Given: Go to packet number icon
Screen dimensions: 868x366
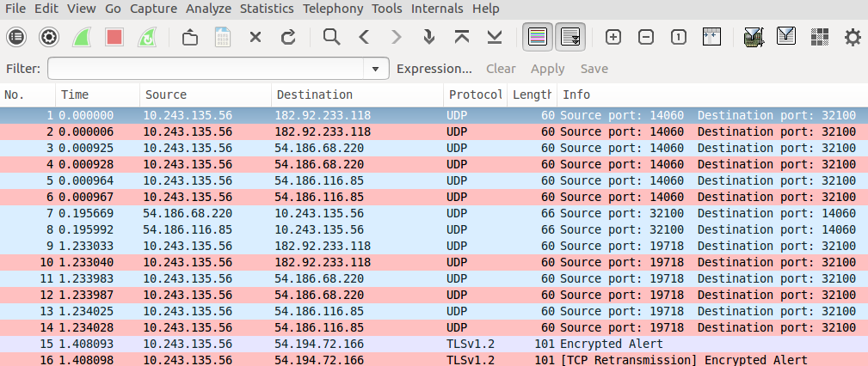Looking at the screenshot, I should (x=428, y=37).
